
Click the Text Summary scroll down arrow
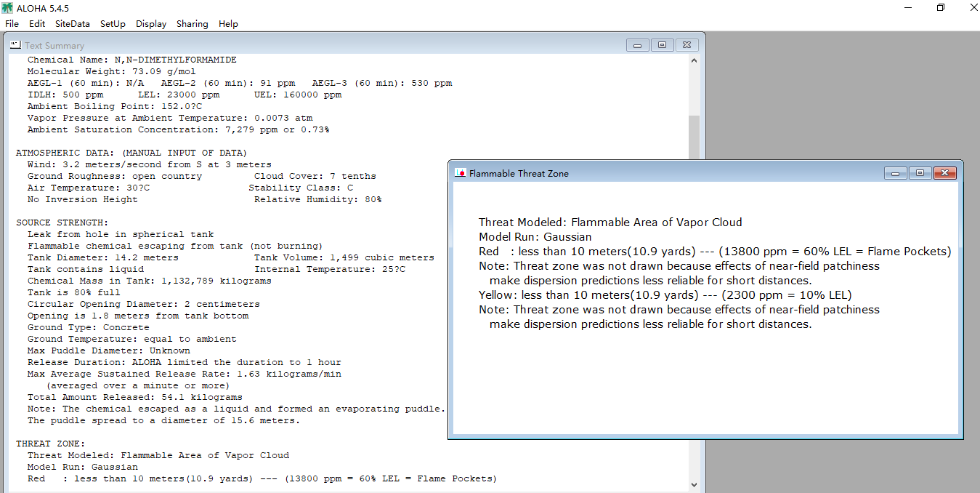coord(694,484)
